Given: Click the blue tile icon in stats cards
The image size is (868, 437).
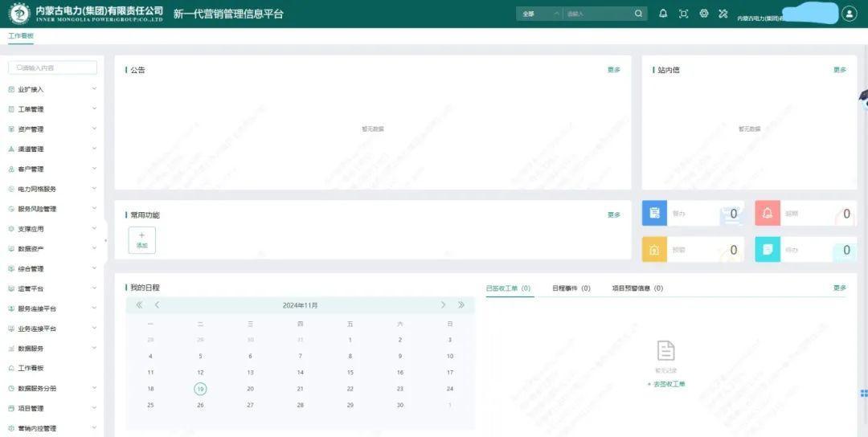Looking at the screenshot, I should (x=655, y=213).
